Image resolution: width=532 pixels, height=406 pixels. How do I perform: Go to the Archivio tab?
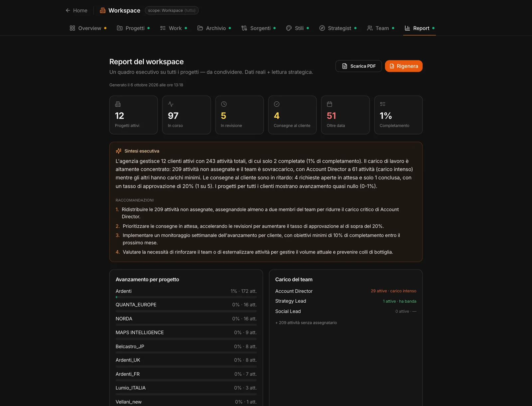pyautogui.click(x=214, y=28)
